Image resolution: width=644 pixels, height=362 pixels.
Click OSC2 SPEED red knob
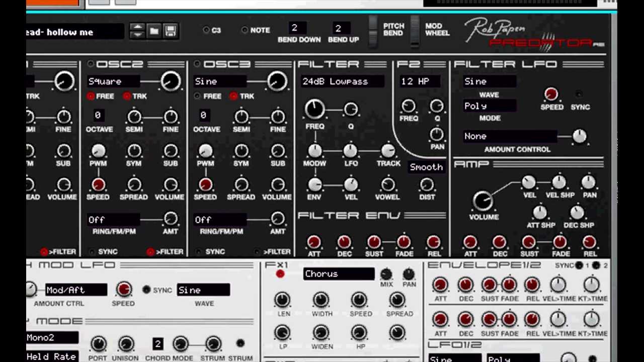coord(98,185)
